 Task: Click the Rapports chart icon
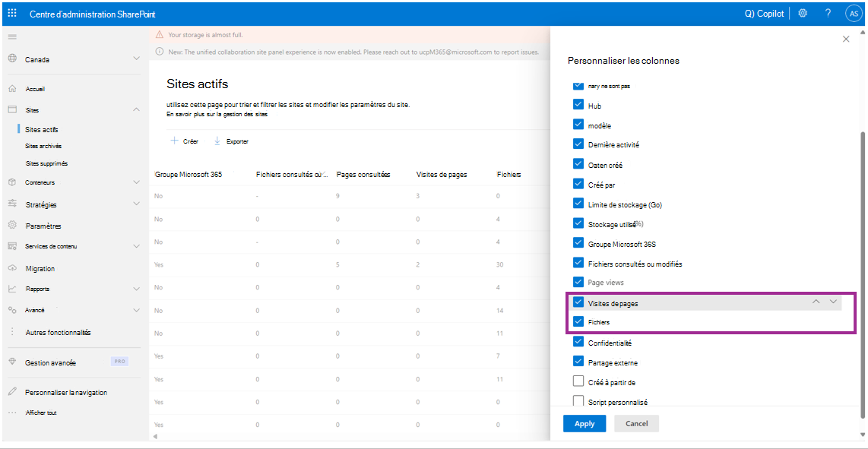(12, 289)
